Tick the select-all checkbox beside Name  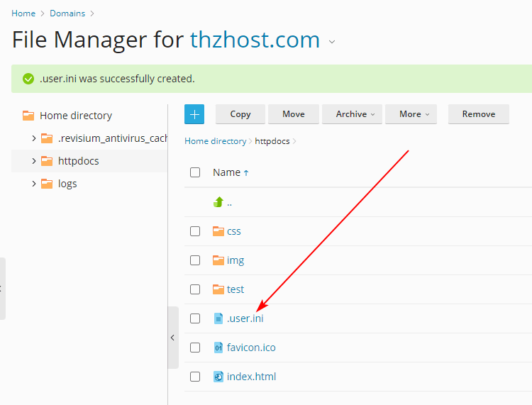(x=195, y=172)
